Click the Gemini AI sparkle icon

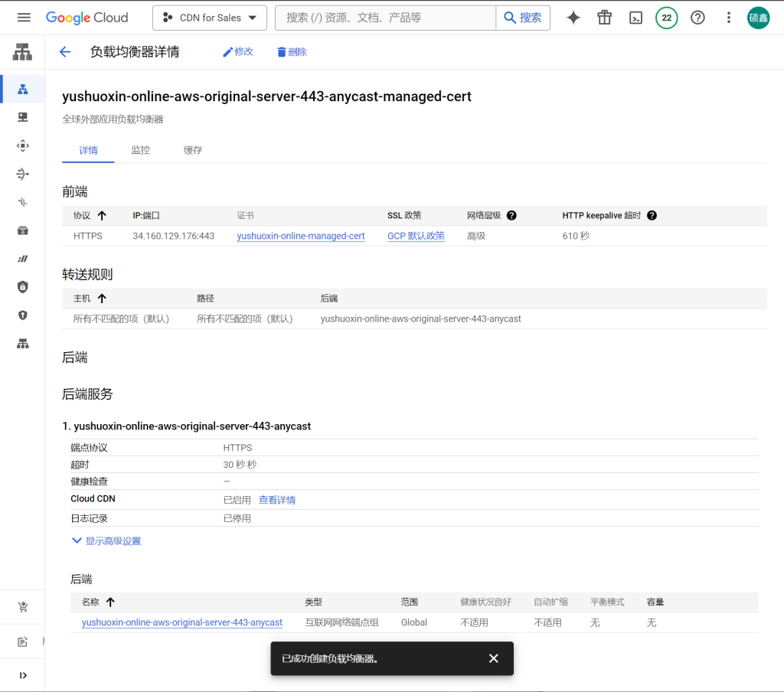(x=573, y=18)
